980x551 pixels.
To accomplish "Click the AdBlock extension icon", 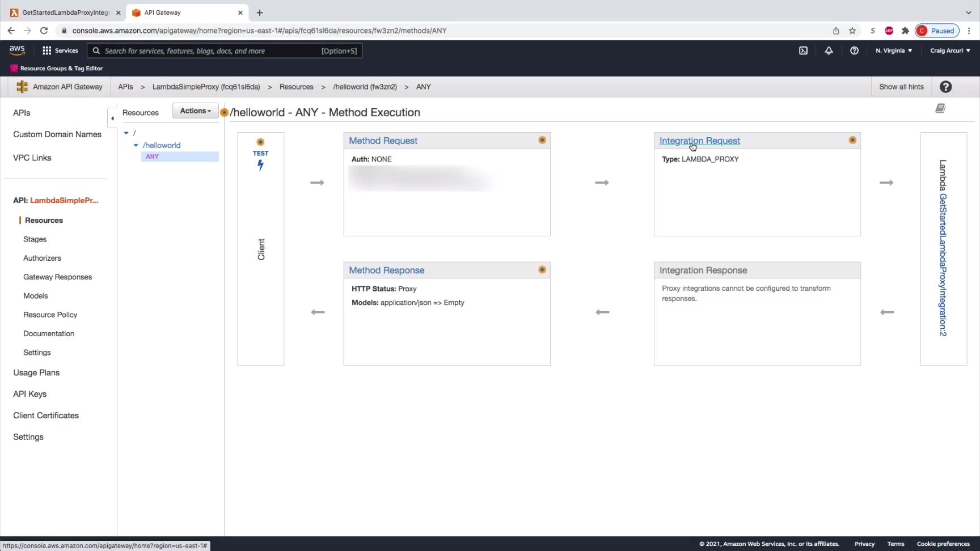I will (x=889, y=31).
